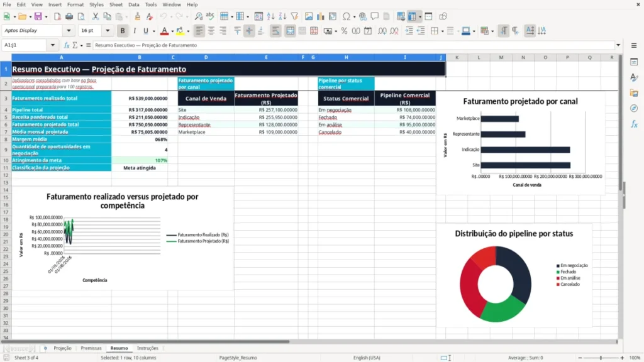This screenshot has width=644, height=362.
Task: Click the Freeze Rows and Columns icon
Action: pyautogui.click(x=412, y=16)
